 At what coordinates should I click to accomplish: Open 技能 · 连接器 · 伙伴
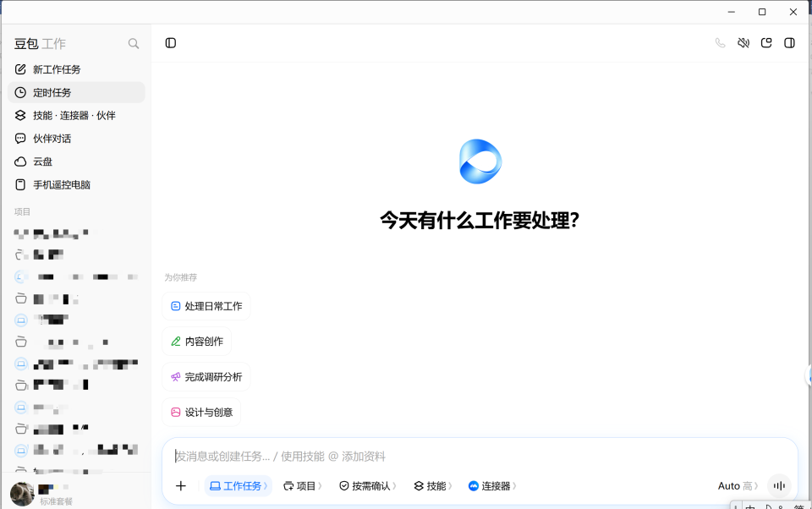pyautogui.click(x=76, y=116)
